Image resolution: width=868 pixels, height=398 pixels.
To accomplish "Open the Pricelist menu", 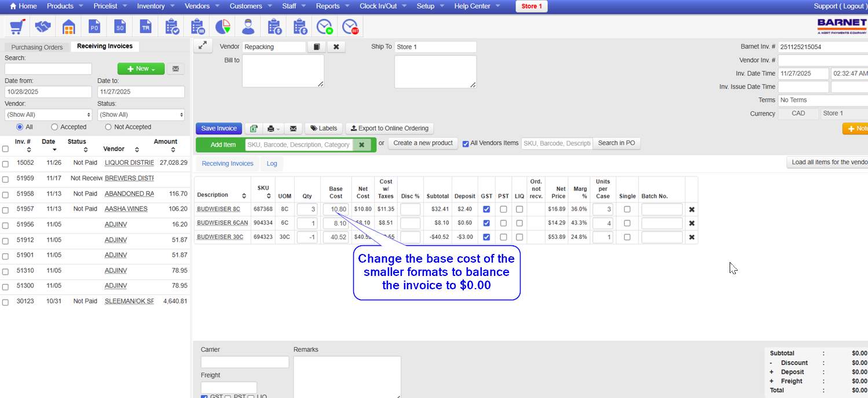I will coord(109,6).
